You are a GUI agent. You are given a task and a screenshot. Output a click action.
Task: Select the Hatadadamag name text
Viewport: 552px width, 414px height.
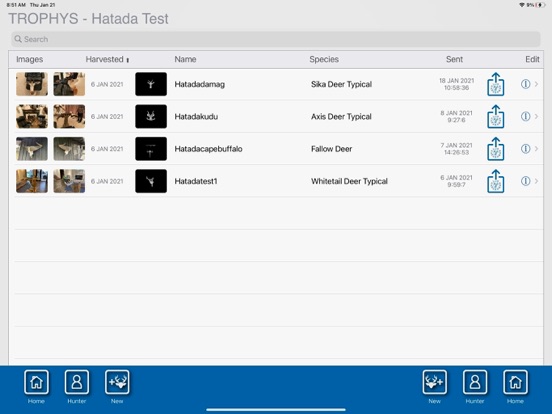[200, 84]
